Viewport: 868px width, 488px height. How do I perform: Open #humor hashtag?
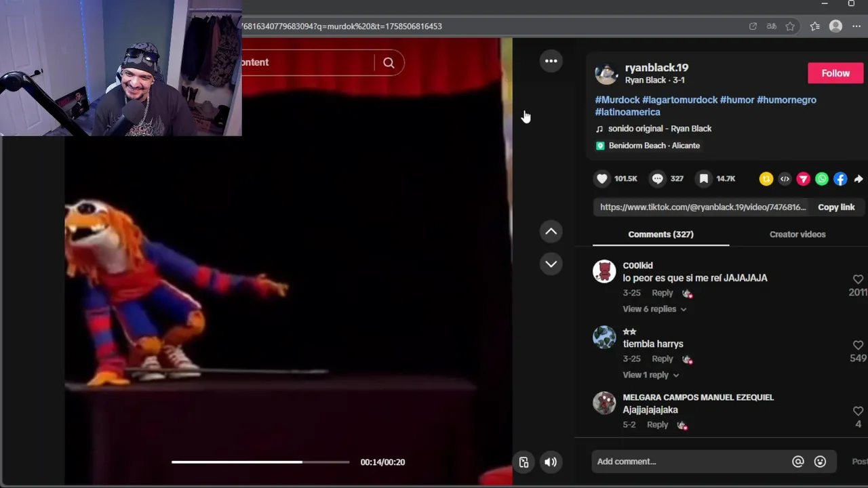point(737,100)
